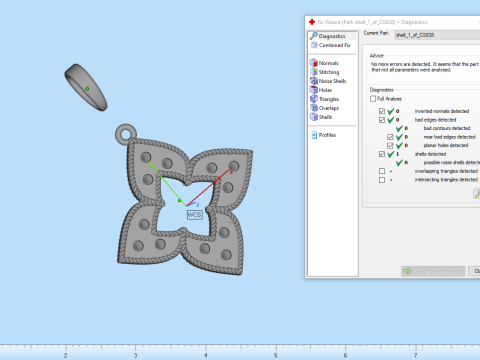The height and width of the screenshot is (360, 480).
Task: Click the Overlaps icon
Action: [314, 108]
